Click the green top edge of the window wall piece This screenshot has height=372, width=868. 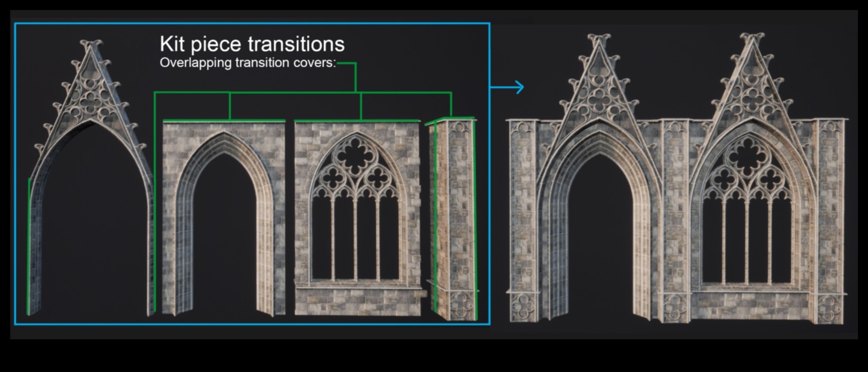(357, 121)
